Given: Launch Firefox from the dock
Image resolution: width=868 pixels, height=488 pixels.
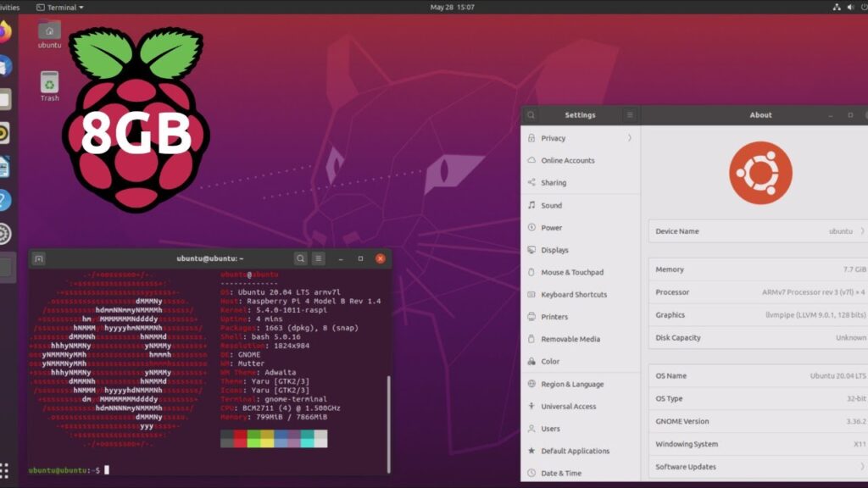Looking at the screenshot, I should click(x=4, y=32).
